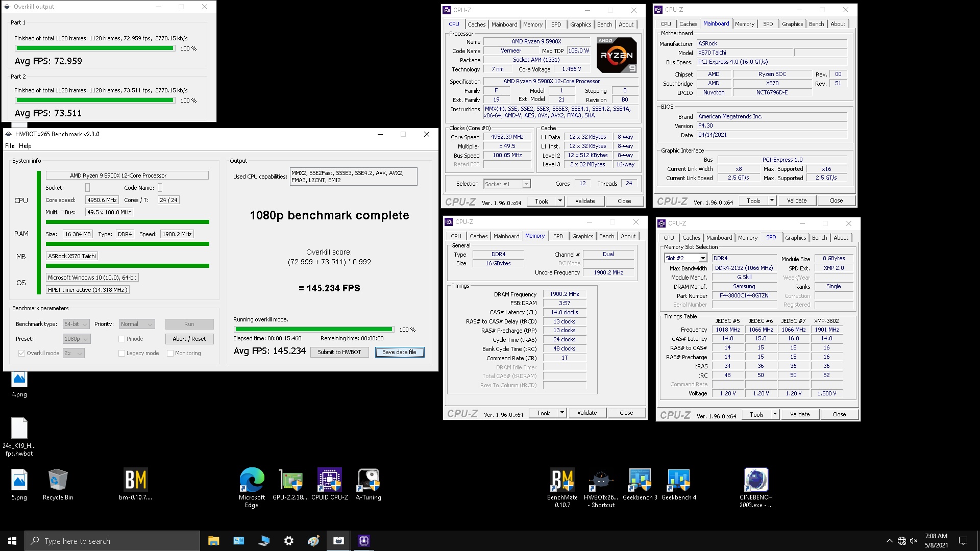The image size is (980, 551).
Task: Click the Part 1 overkill progress bar
Action: 95,48
